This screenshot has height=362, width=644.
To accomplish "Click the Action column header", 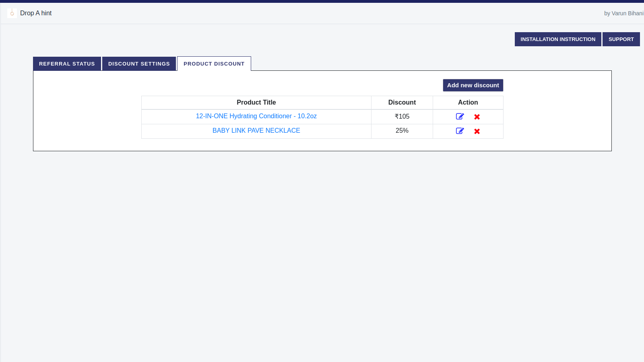I will 468,103.
